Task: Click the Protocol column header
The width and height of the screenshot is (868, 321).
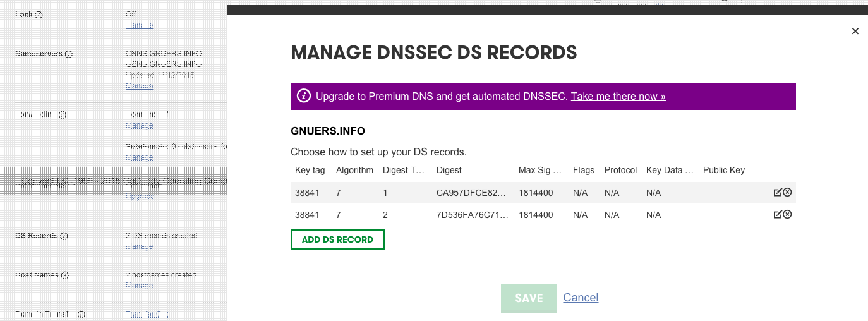Action: [x=620, y=170]
